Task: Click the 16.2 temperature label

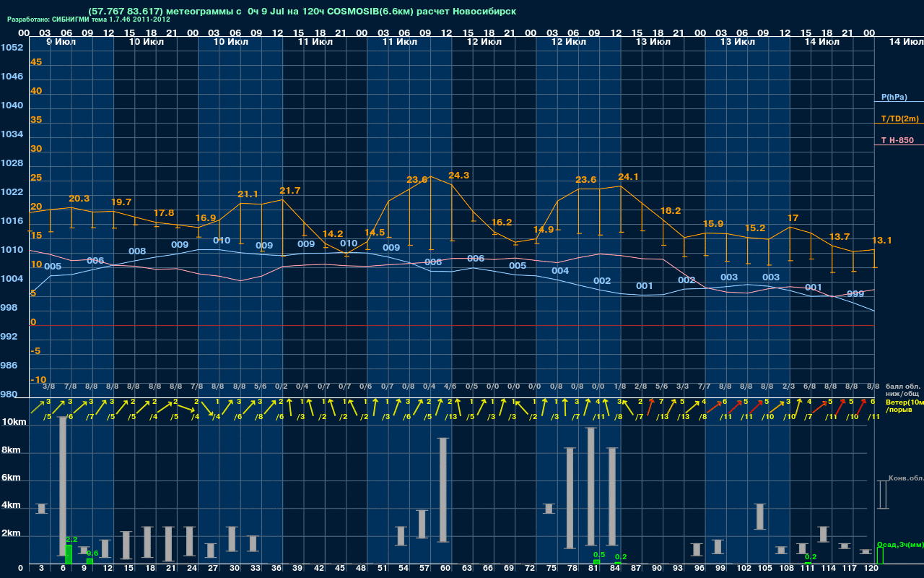Action: 501,223
